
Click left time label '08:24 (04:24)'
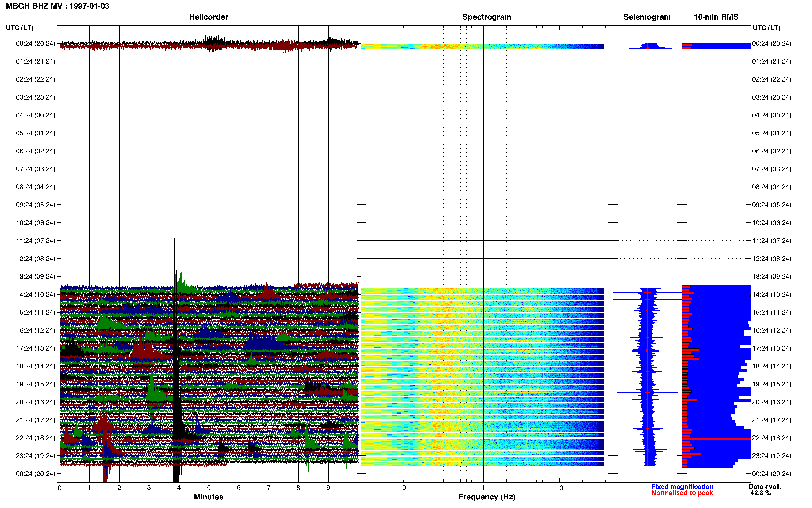tap(36, 187)
